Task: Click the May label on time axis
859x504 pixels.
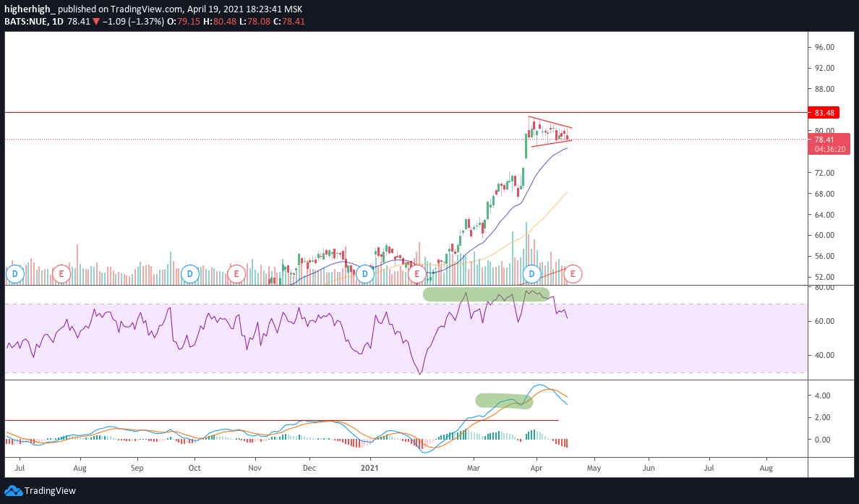Action: coord(594,469)
